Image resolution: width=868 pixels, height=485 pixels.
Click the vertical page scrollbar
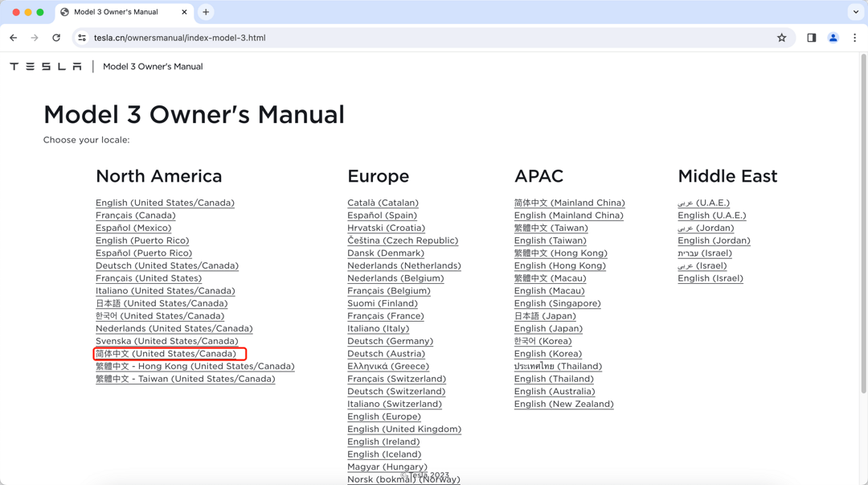(x=863, y=224)
